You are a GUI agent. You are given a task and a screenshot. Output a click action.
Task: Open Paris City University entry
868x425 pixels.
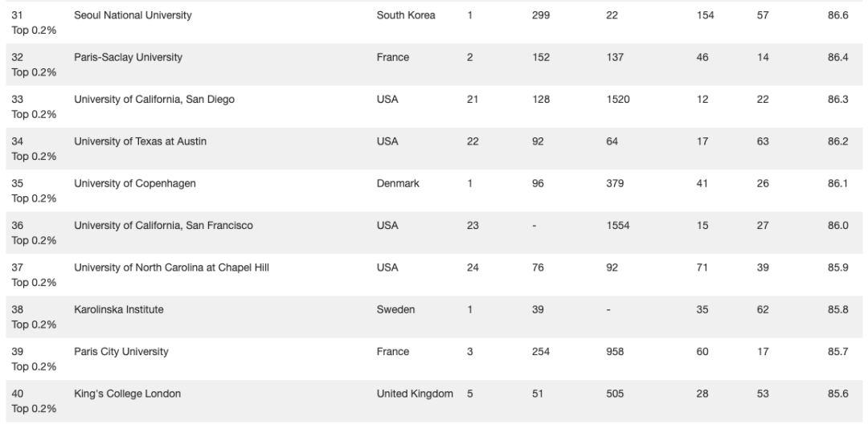[x=121, y=352]
